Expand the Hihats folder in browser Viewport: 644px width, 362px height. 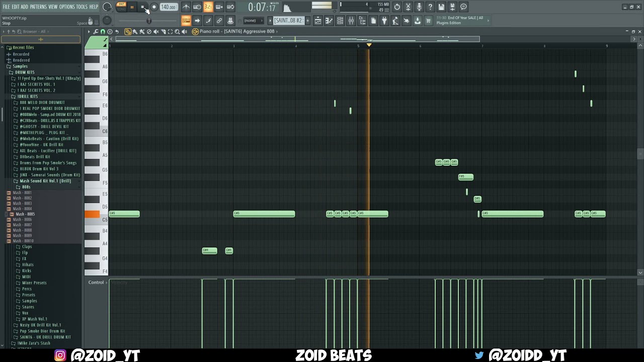coord(28,264)
